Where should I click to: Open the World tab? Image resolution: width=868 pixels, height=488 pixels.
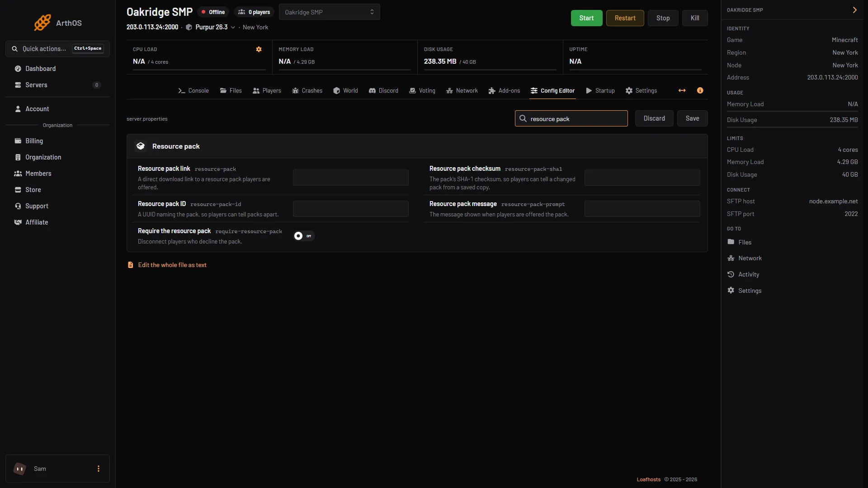345,90
